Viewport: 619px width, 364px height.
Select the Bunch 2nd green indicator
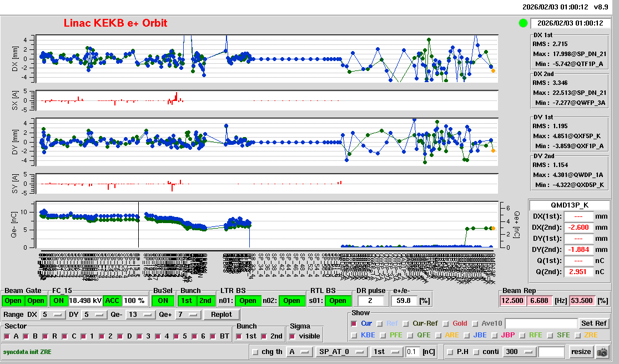coord(205,301)
